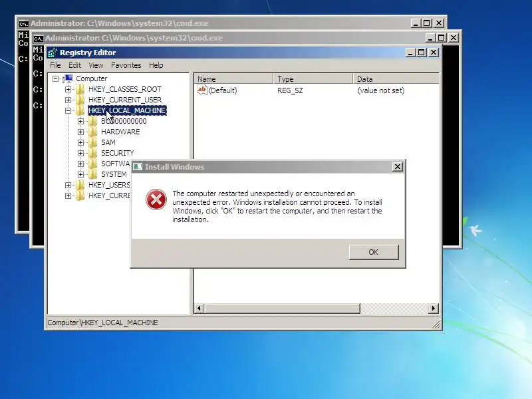This screenshot has width=532, height=399.
Task: Select the HARDWARE key label
Action: [120, 132]
